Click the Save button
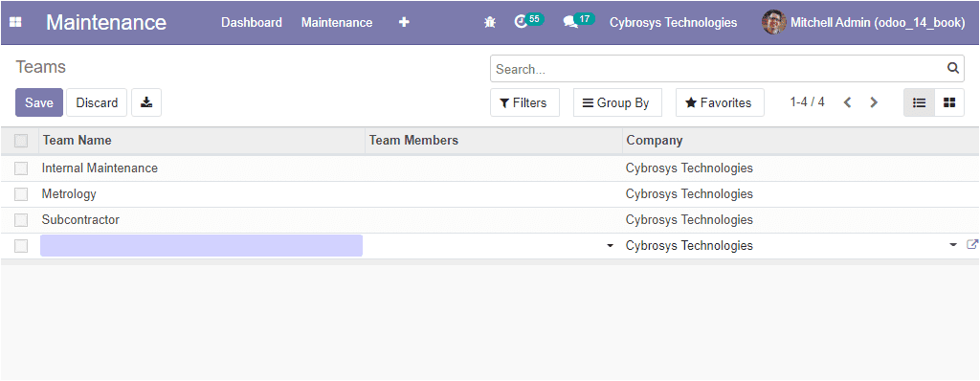980x381 pixels. pyautogui.click(x=38, y=102)
